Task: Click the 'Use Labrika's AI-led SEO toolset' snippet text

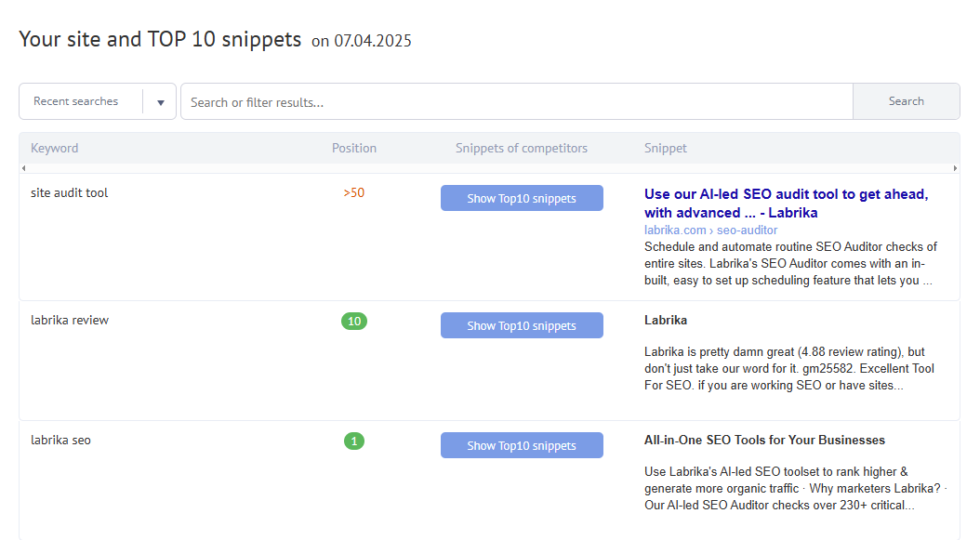Action: coord(796,489)
